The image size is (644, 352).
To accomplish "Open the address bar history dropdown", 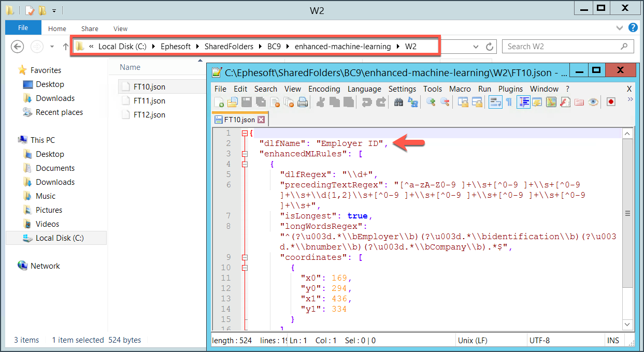I will tap(476, 47).
